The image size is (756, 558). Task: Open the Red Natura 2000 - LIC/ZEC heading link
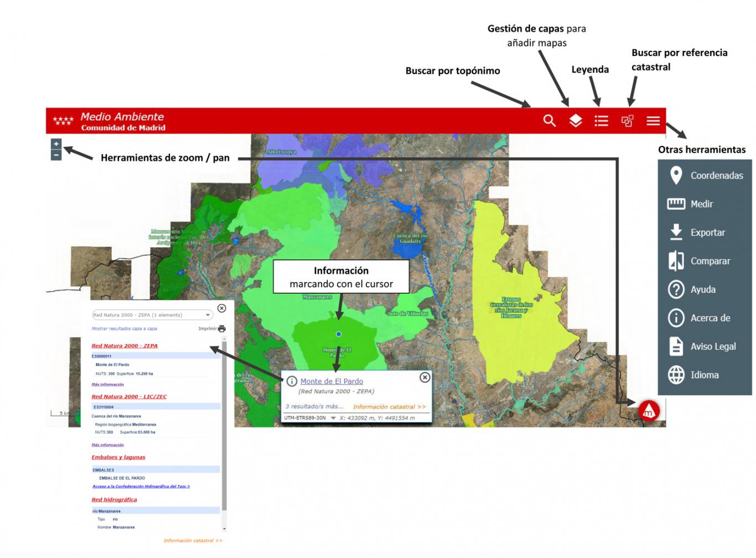pyautogui.click(x=129, y=397)
